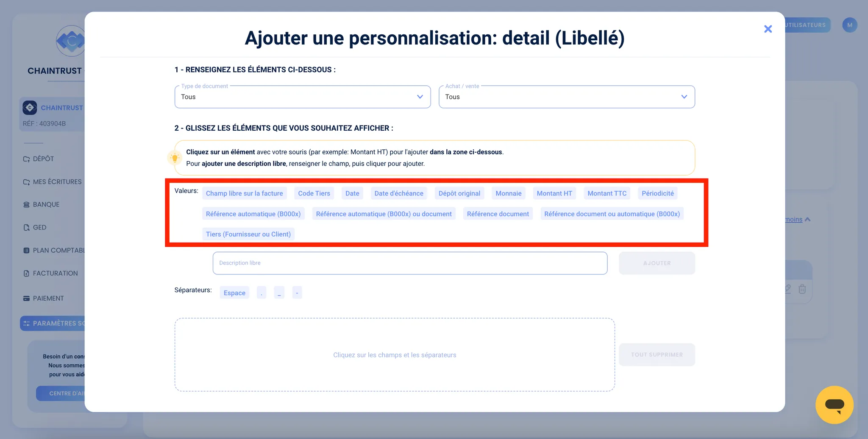The image size is (868, 439).
Task: Select the Montant TTC chip
Action: coord(607,193)
